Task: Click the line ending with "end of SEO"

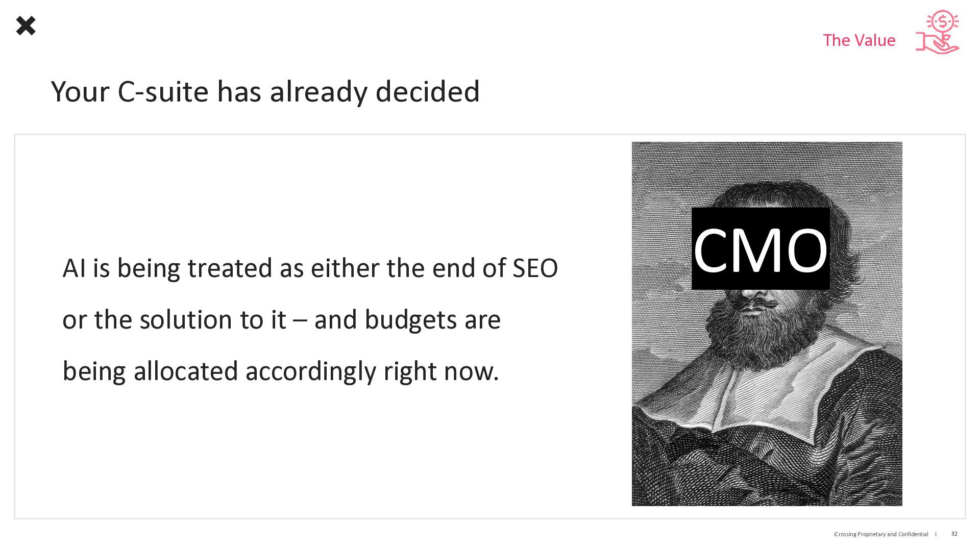Action: pos(310,268)
